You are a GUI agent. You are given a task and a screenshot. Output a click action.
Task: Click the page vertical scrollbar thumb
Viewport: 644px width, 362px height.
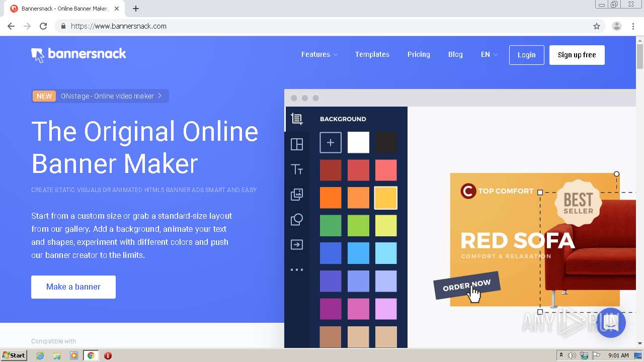tap(640, 57)
